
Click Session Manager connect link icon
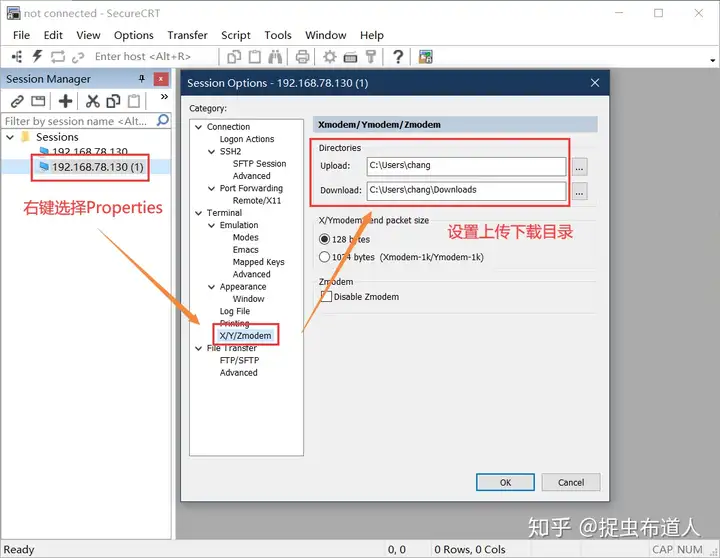[17, 101]
